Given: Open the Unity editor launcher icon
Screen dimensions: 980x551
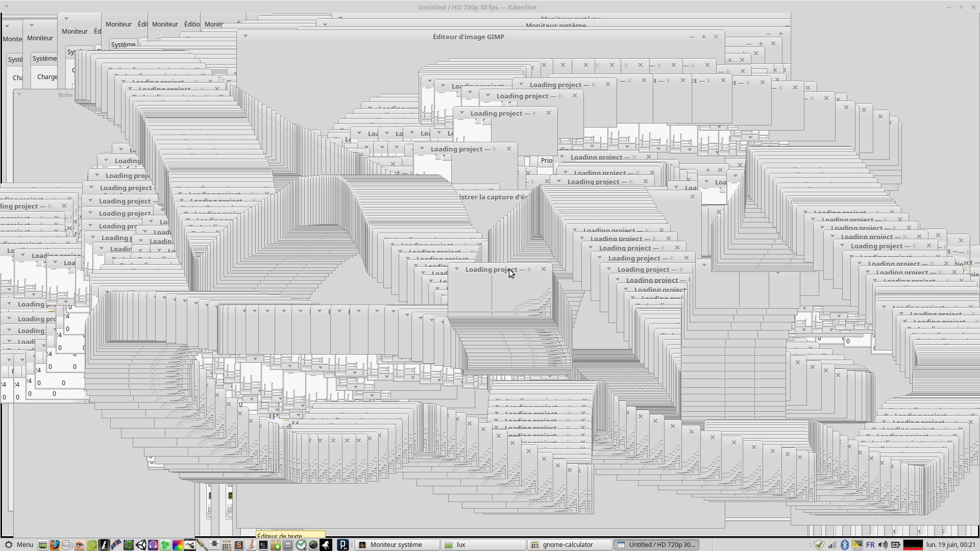Looking at the screenshot, I should click(141, 545).
